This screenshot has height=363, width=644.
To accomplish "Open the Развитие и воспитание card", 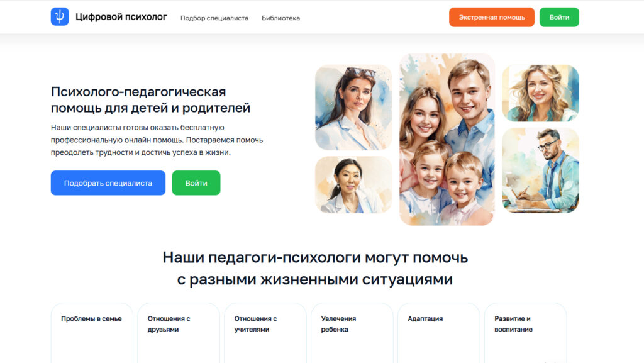I will click(525, 333).
